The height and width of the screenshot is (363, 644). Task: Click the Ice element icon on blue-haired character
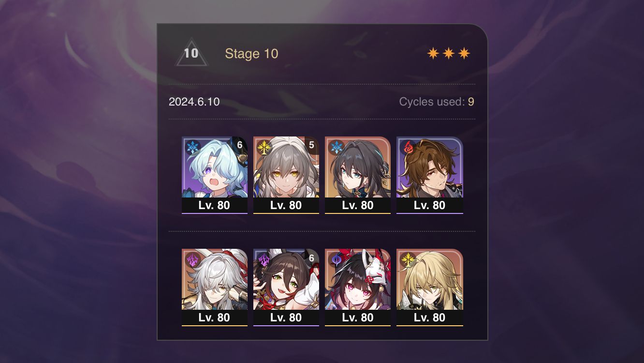192,147
